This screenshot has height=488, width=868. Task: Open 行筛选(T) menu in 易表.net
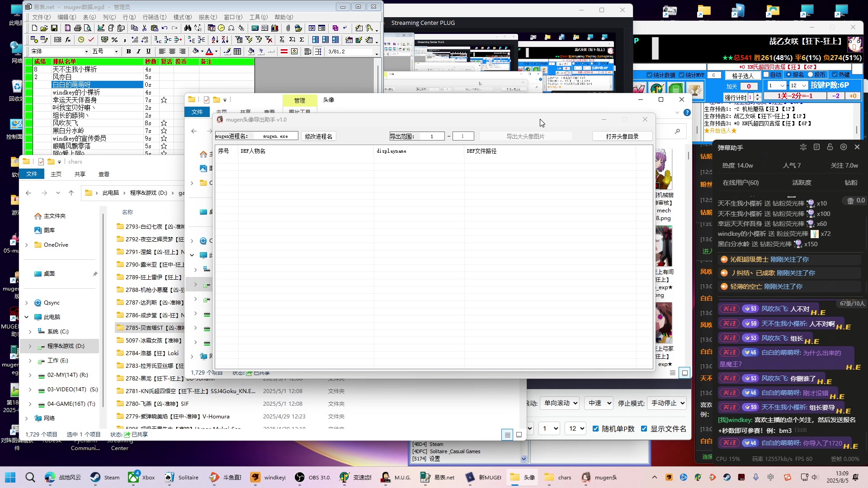(x=155, y=17)
